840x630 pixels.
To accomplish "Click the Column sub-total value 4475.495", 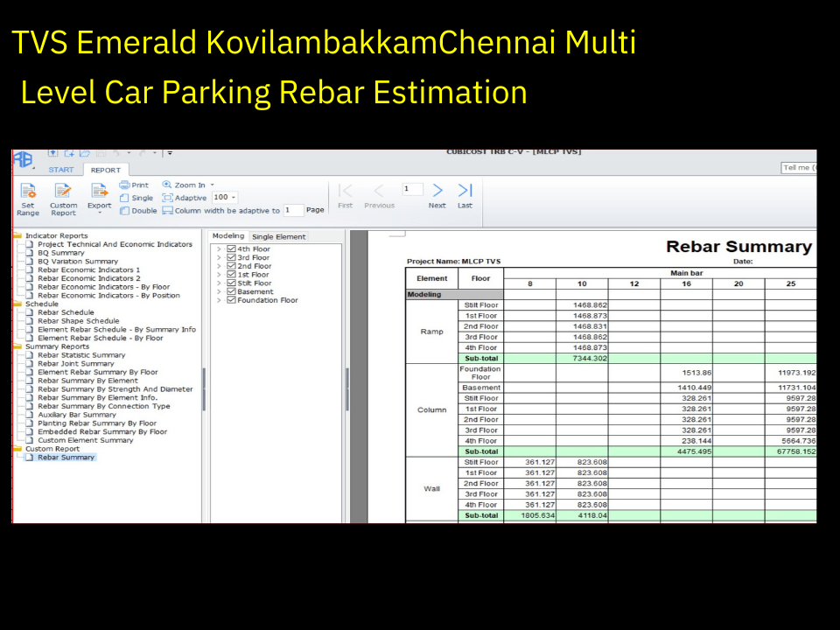I will pos(694,451).
